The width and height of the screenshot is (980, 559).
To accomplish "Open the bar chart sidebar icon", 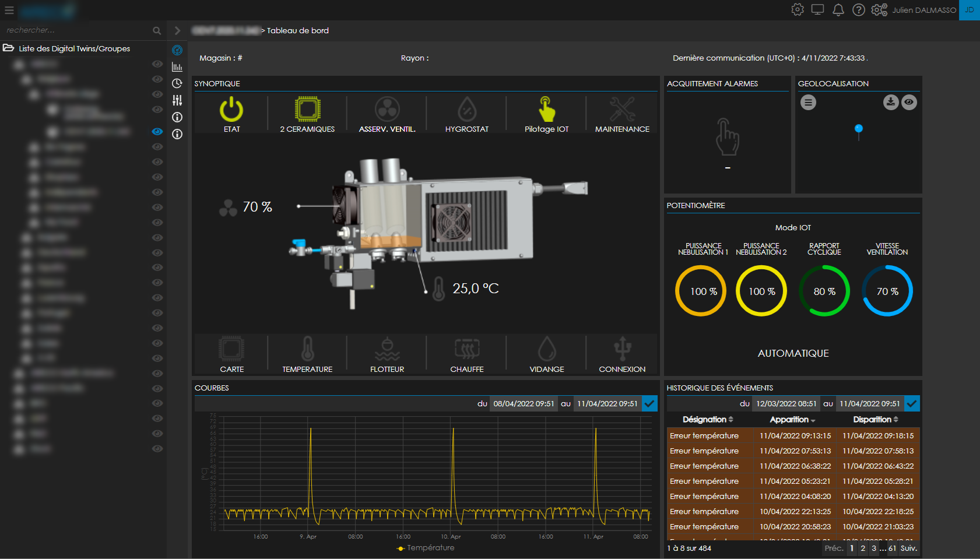I will click(177, 67).
